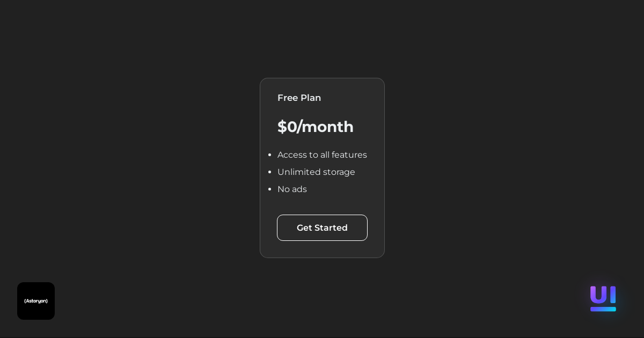Select the Unlimited storage list item
Image resolution: width=644 pixels, height=338 pixels.
(x=316, y=172)
